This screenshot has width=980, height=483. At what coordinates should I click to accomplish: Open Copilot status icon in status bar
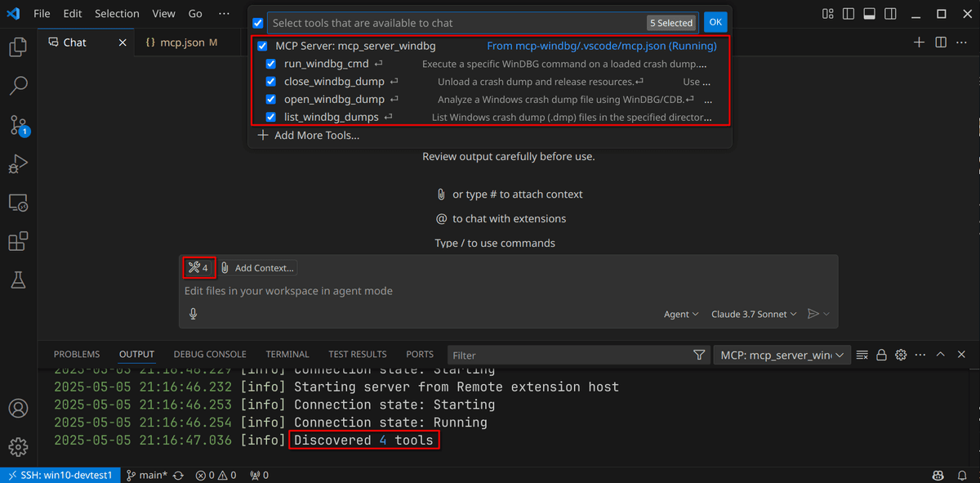click(x=939, y=475)
